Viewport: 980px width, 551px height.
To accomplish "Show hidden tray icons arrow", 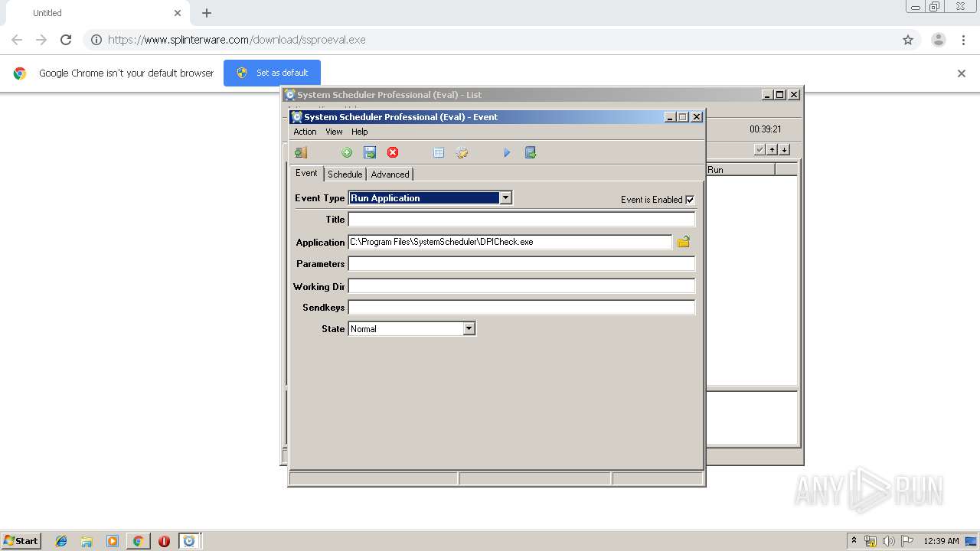I will [x=854, y=541].
